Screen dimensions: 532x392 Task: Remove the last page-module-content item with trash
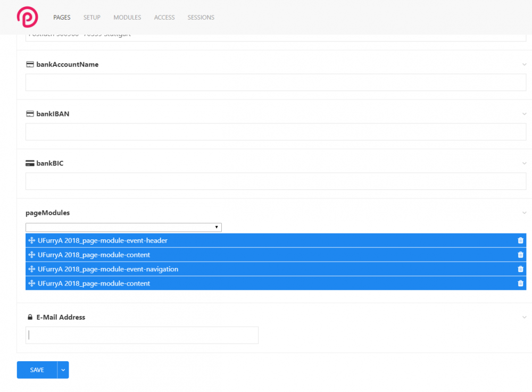pos(520,283)
